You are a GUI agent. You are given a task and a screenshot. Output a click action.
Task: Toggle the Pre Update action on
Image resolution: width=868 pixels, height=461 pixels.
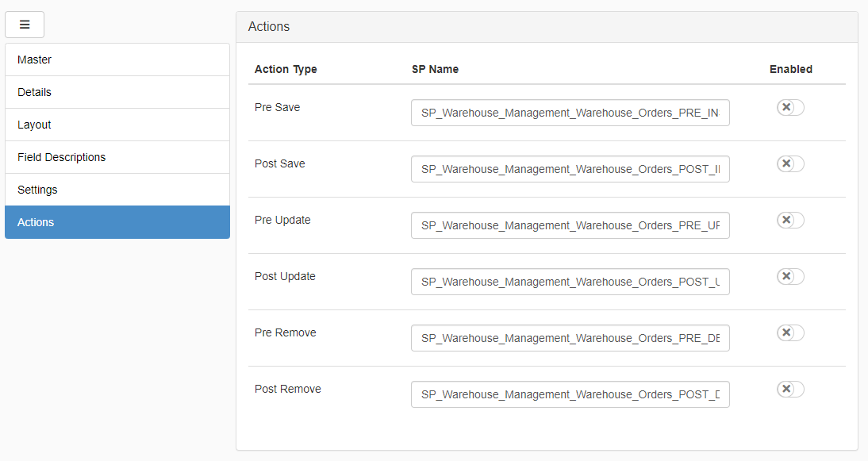click(789, 220)
